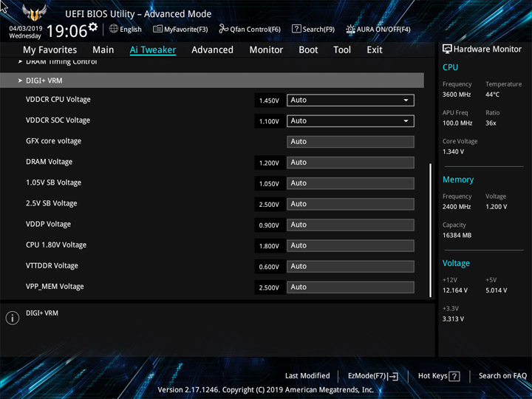532x399 pixels.
Task: Click the Hardware Monitor display icon
Action: pos(447,50)
